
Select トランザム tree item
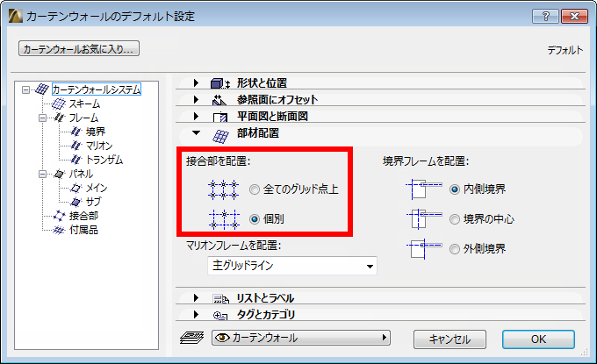tap(104, 160)
